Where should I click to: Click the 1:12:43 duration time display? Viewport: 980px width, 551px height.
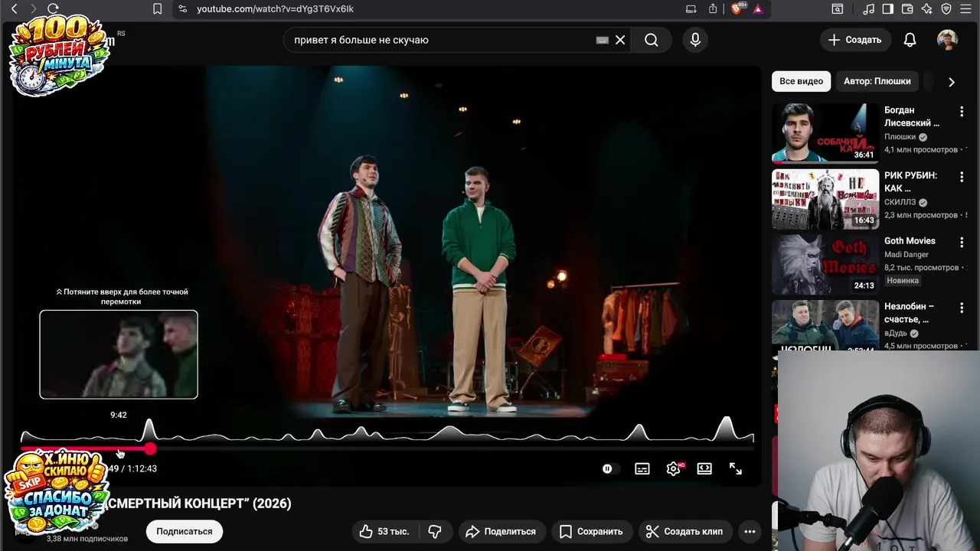click(x=142, y=468)
